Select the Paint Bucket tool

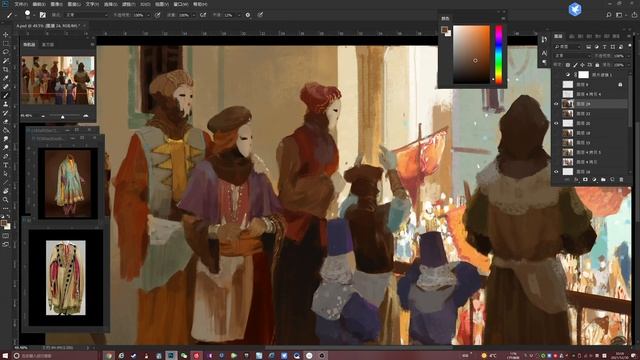pos(6,130)
